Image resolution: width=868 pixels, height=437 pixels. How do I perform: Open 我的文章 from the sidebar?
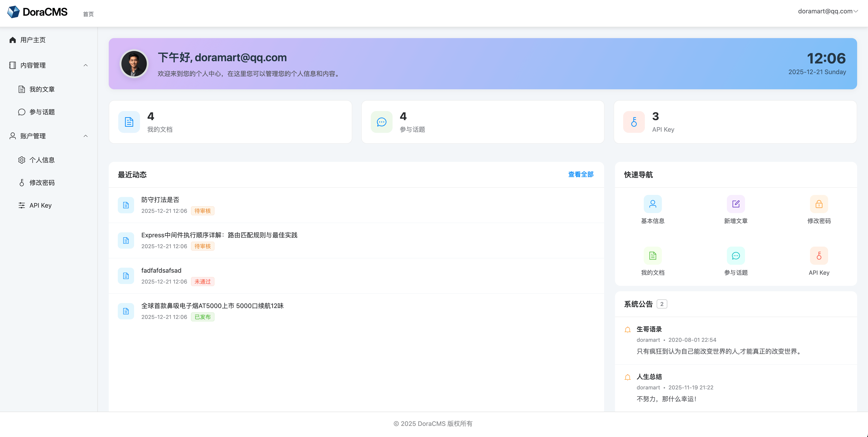[x=42, y=89]
